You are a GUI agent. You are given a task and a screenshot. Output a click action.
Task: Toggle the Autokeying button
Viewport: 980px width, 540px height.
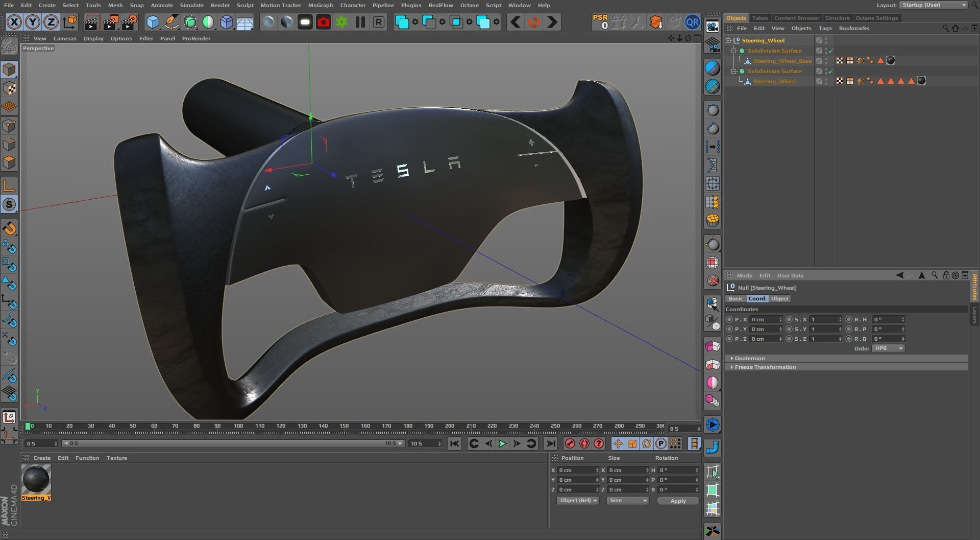pos(584,443)
